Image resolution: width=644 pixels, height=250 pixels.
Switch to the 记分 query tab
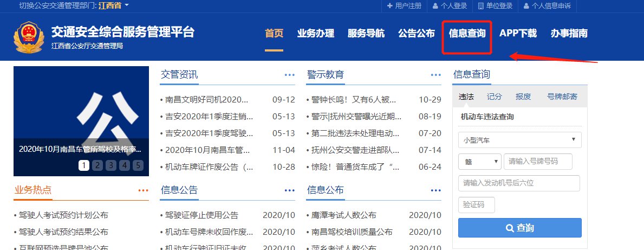pos(494,97)
